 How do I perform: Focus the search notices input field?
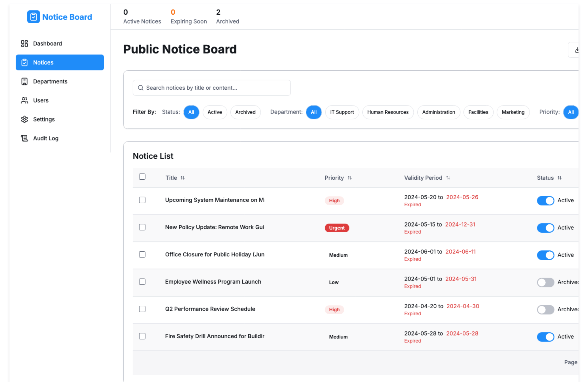214,88
